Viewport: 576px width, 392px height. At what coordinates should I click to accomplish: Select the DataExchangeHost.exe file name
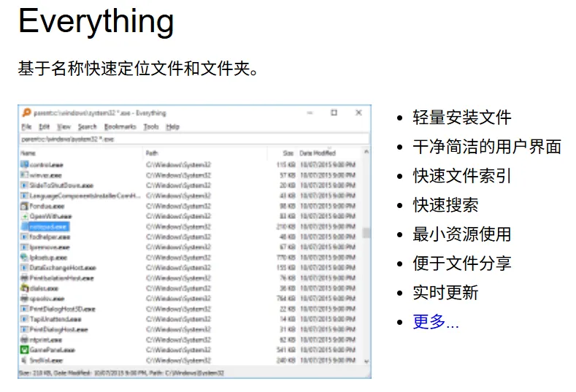63,268
